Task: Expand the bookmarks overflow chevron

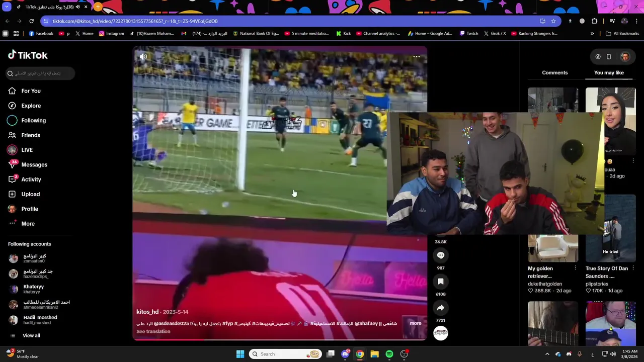Action: 592,34
